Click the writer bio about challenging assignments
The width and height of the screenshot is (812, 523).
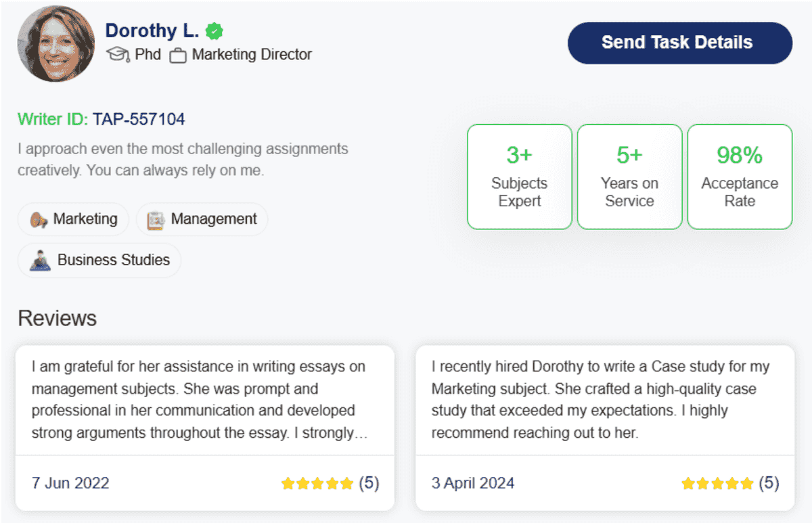click(x=183, y=160)
